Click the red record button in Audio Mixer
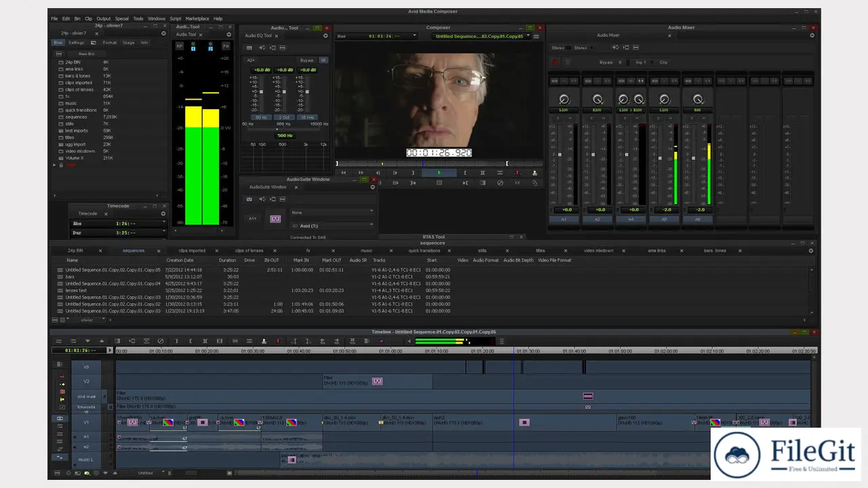The height and width of the screenshot is (488, 868). (x=555, y=62)
